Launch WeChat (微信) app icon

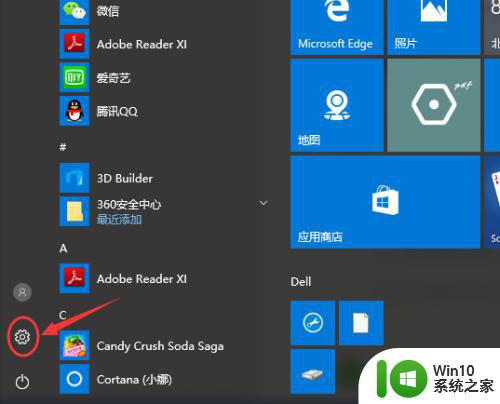[74, 12]
